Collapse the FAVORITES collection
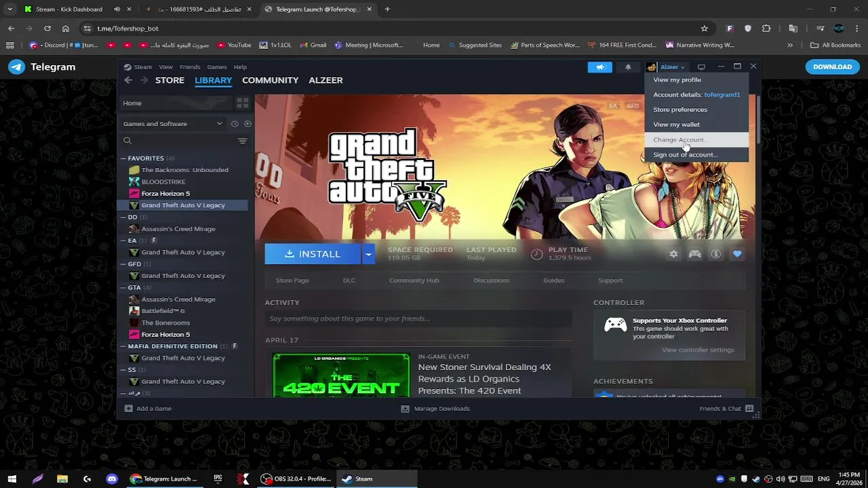 (x=123, y=159)
